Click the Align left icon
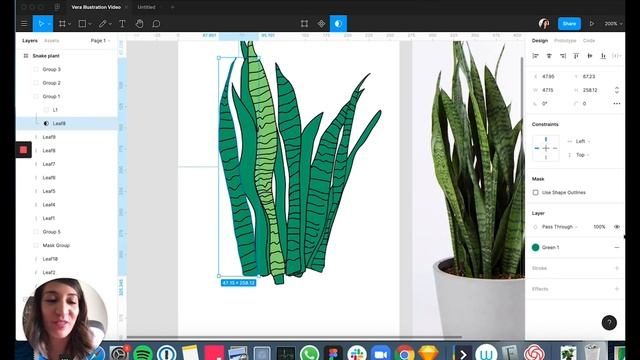640x360 pixels. pyautogui.click(x=536, y=56)
